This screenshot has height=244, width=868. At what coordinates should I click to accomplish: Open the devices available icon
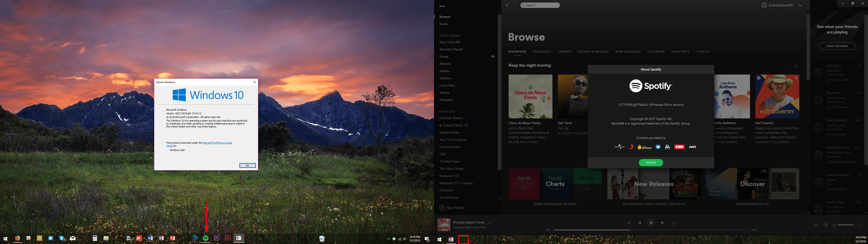[x=825, y=225]
